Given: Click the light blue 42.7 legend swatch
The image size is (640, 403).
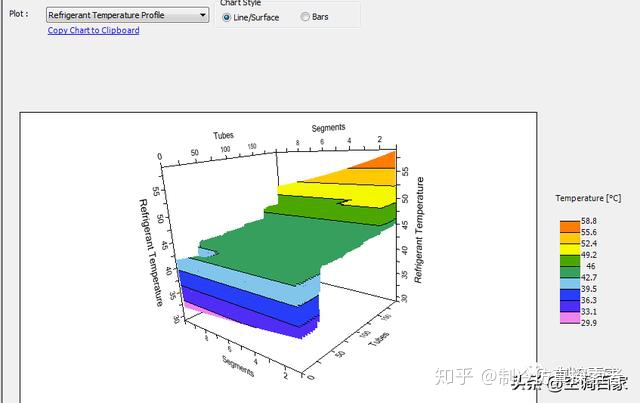Looking at the screenshot, I should 570,283.
